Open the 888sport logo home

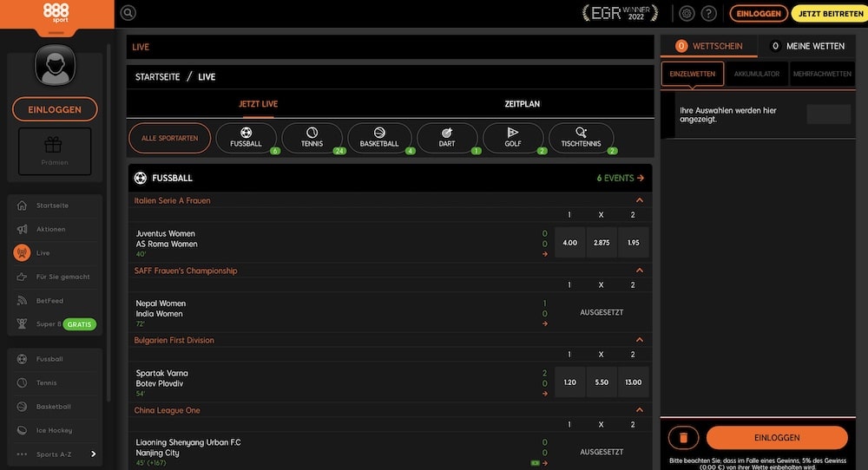click(x=57, y=11)
